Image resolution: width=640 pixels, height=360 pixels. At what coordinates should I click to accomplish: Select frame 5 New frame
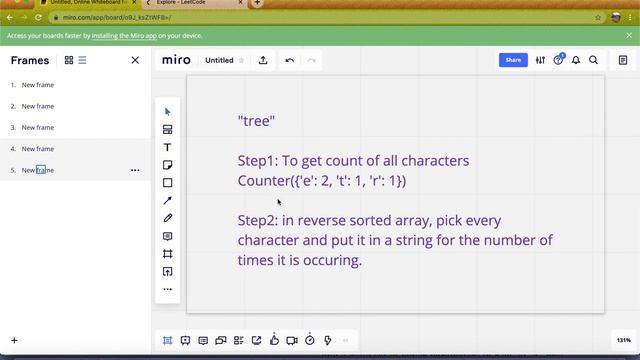[76, 170]
